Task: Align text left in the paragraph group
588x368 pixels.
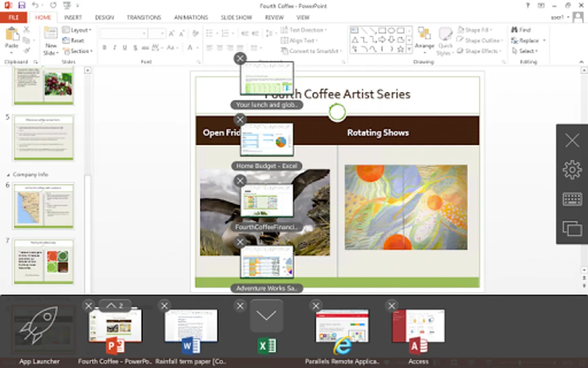Action: (x=210, y=48)
